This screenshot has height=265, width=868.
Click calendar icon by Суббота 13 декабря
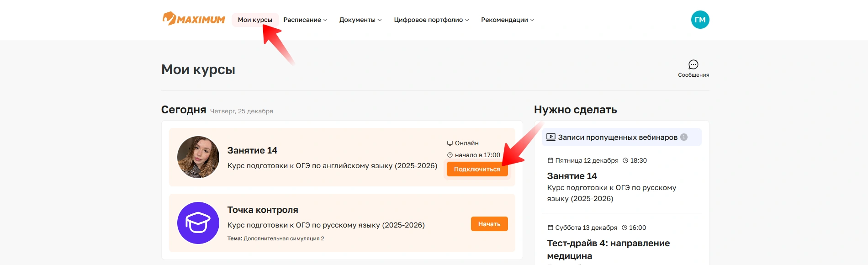point(550,228)
